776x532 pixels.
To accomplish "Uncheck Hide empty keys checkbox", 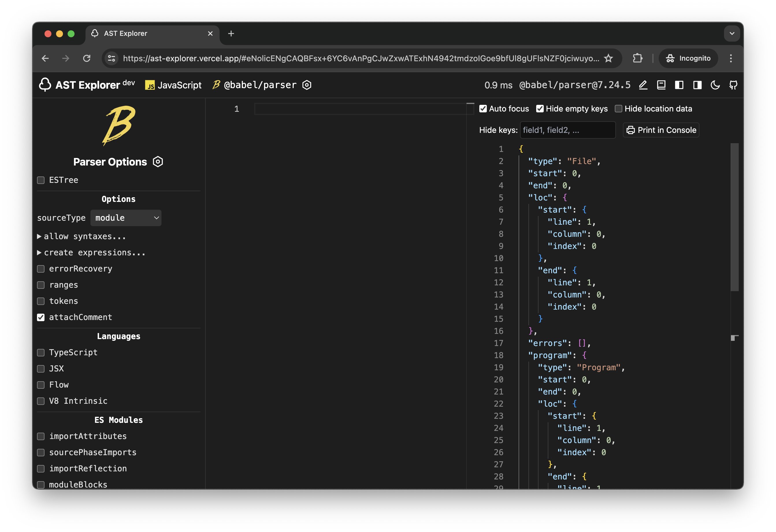I will click(540, 109).
